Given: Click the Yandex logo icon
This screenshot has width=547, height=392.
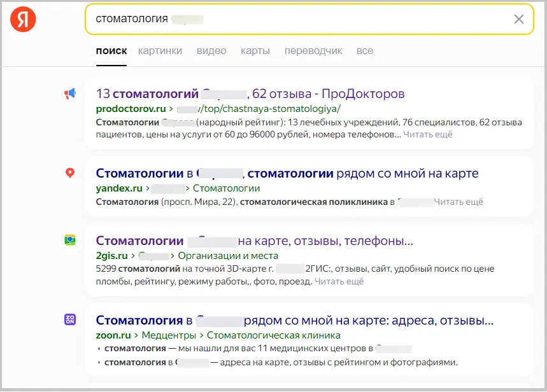Looking at the screenshot, I should (22, 19).
